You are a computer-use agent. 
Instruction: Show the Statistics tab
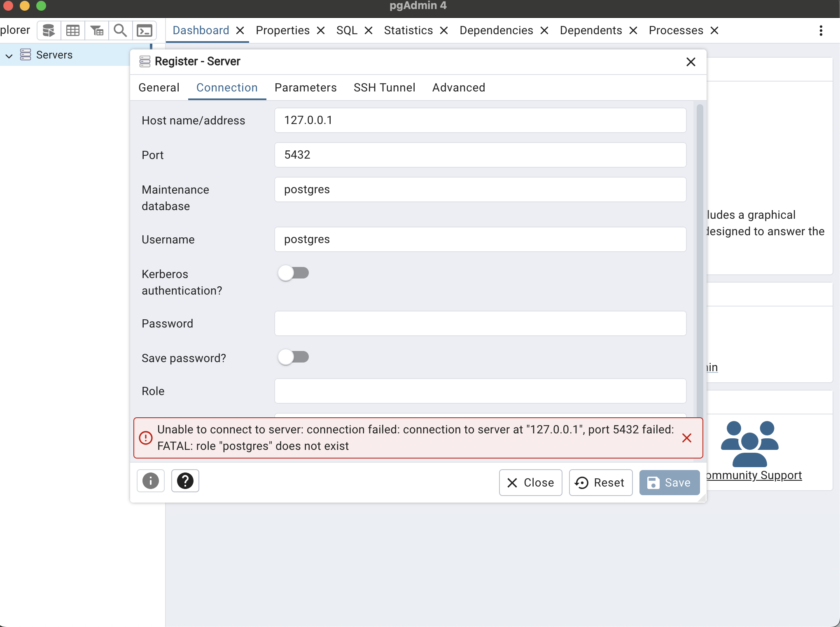(x=408, y=30)
